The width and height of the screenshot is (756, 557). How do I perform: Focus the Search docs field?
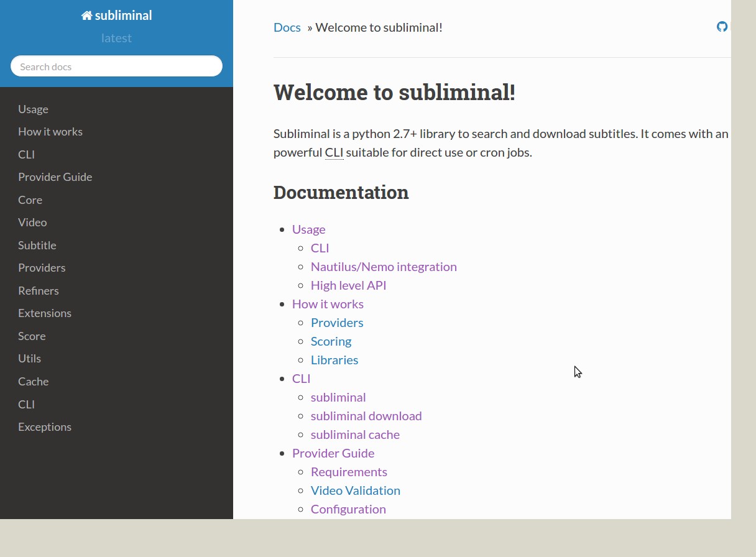116,67
